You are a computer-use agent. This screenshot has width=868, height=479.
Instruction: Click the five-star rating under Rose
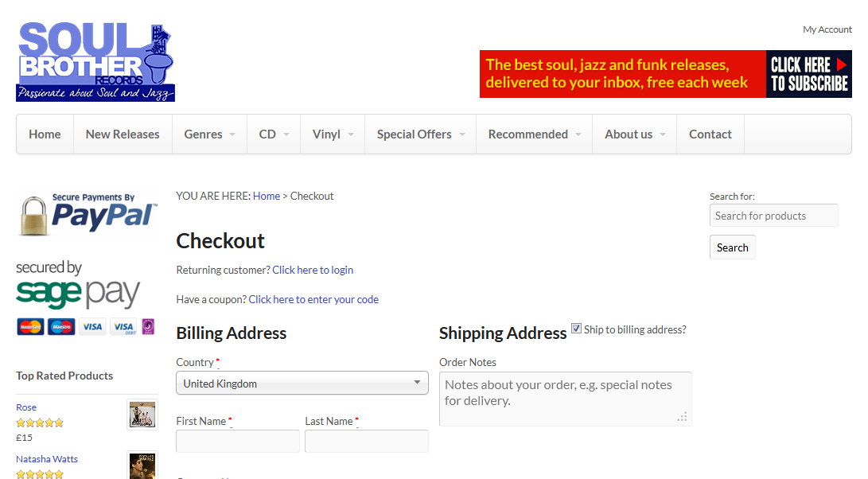(x=40, y=423)
